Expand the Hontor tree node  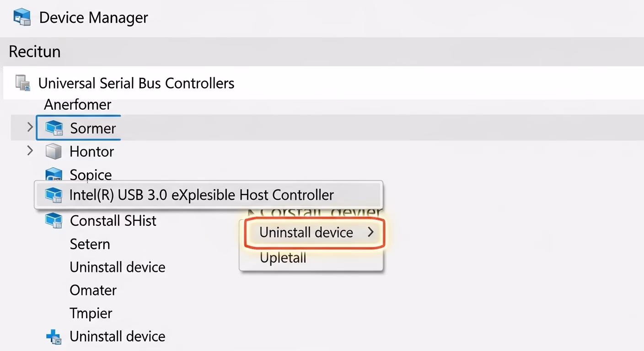[x=30, y=150]
